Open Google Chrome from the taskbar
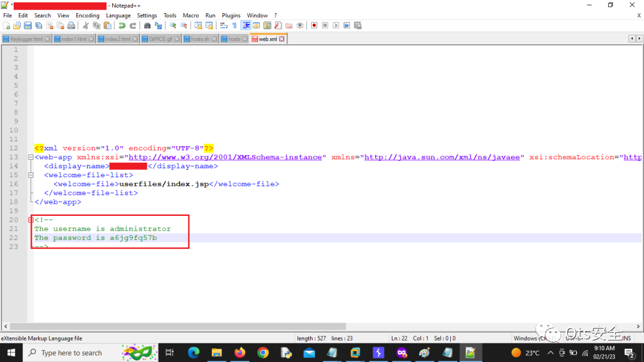The width and height of the screenshot is (644, 362). (263, 352)
